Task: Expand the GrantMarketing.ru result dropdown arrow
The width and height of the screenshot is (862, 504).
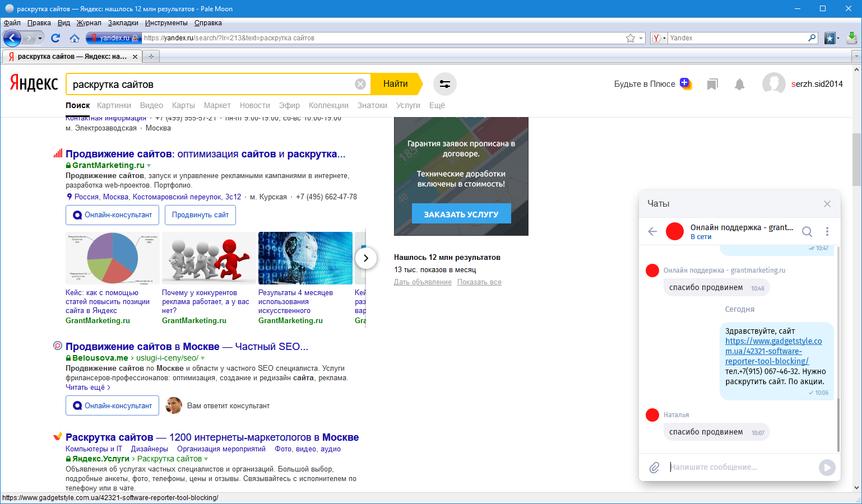Action: click(x=149, y=166)
